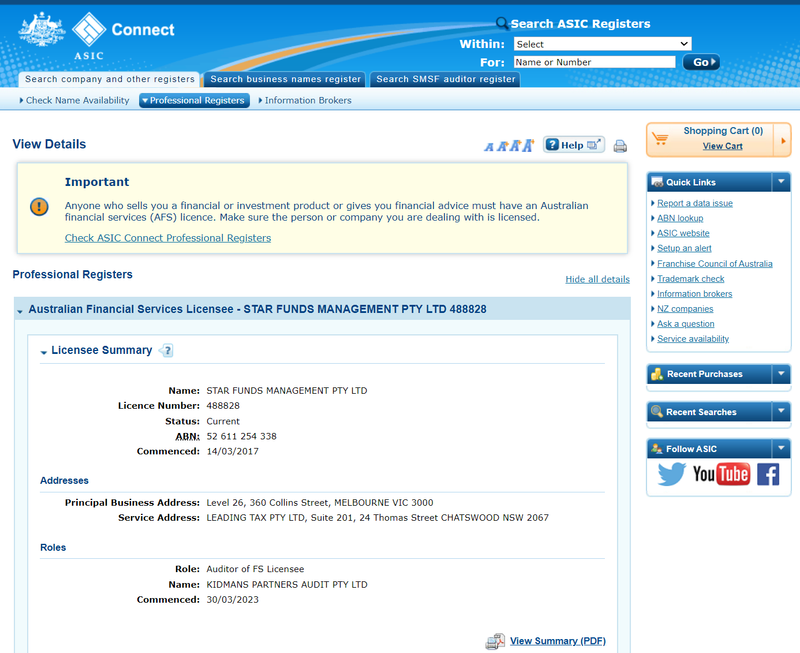Click View Cart link
Viewport: 800px width, 653px height.
pyautogui.click(x=722, y=146)
